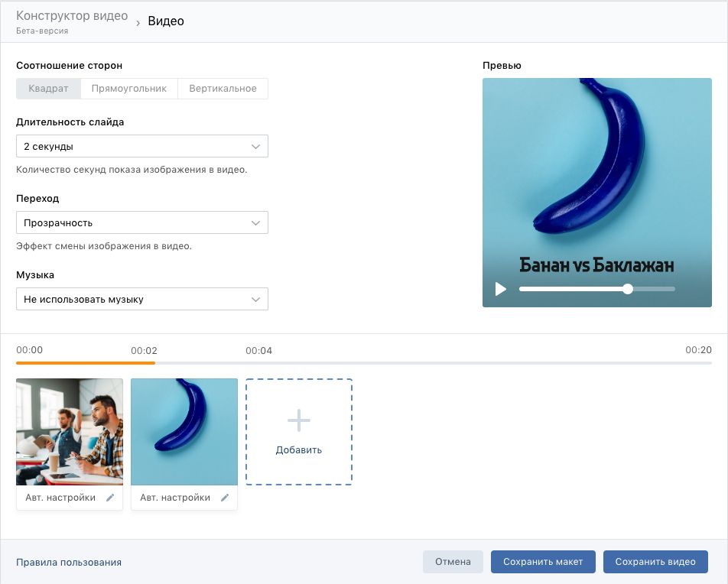The height and width of the screenshot is (584, 728).
Task: Select the two men slide thumbnail
Action: pyautogui.click(x=70, y=432)
